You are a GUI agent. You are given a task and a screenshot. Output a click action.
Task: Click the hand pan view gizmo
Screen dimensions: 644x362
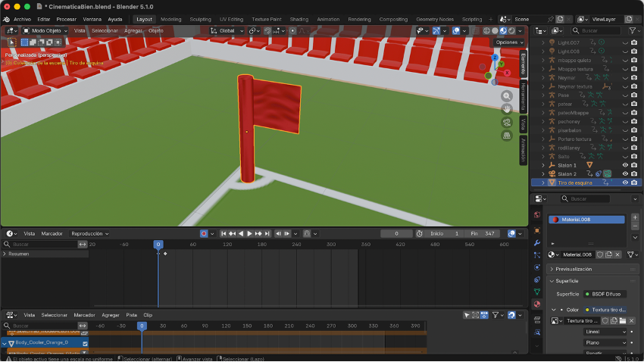(x=507, y=109)
